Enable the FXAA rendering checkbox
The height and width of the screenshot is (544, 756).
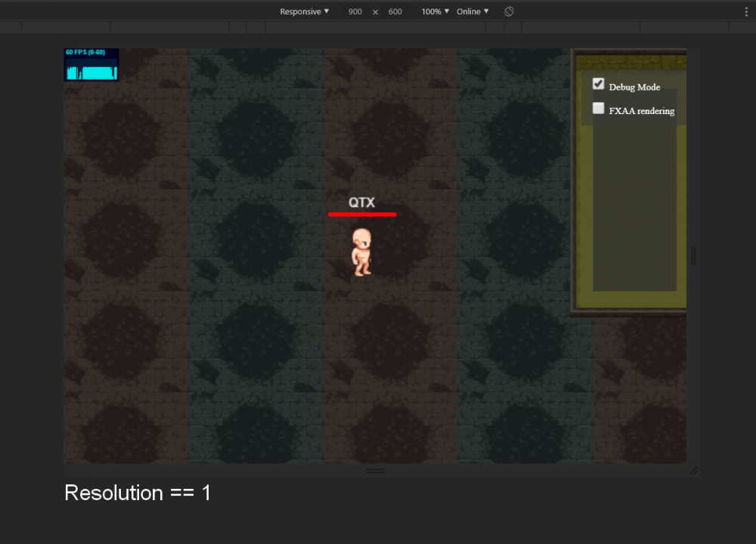coord(599,108)
